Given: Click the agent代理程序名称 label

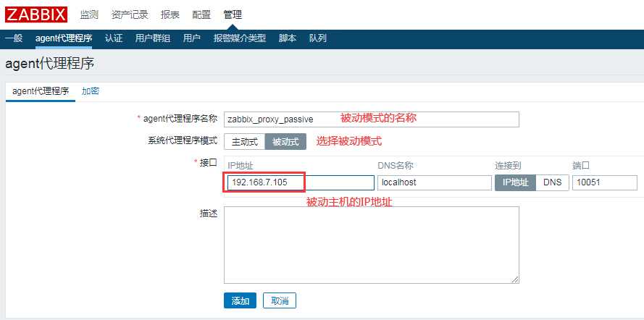Looking at the screenshot, I should pyautogui.click(x=180, y=119).
